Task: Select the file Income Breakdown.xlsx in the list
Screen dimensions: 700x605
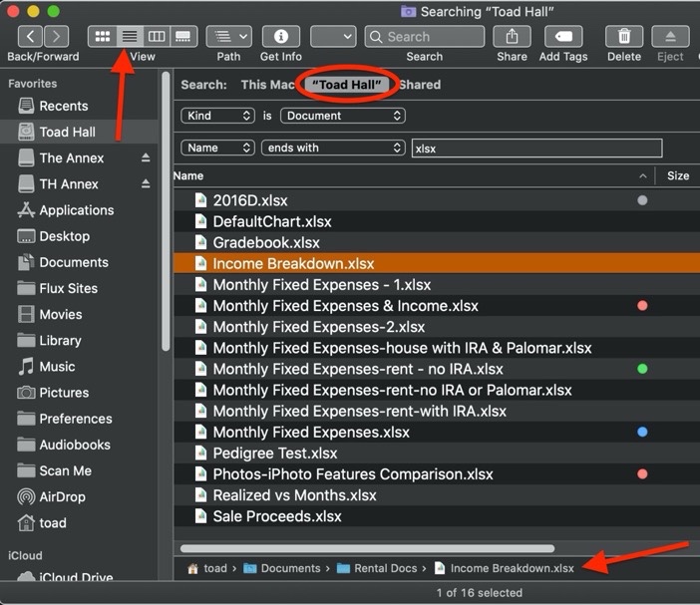Action: point(437,263)
